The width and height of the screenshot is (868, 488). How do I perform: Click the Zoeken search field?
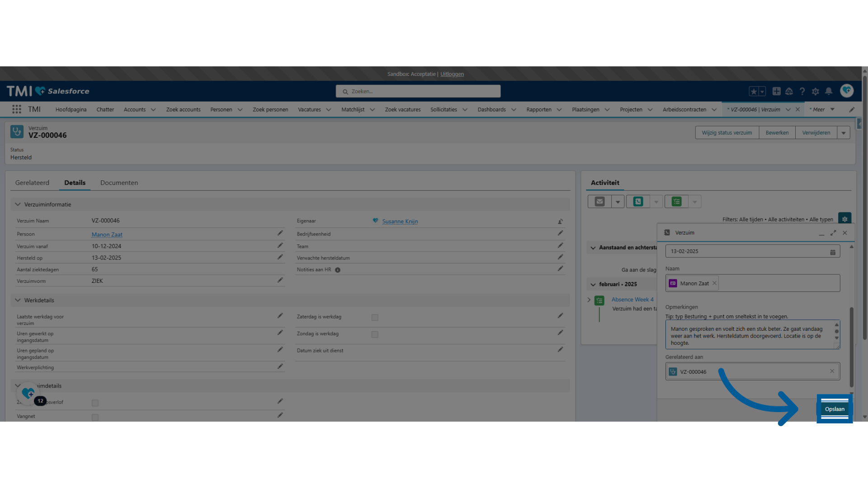coord(418,91)
